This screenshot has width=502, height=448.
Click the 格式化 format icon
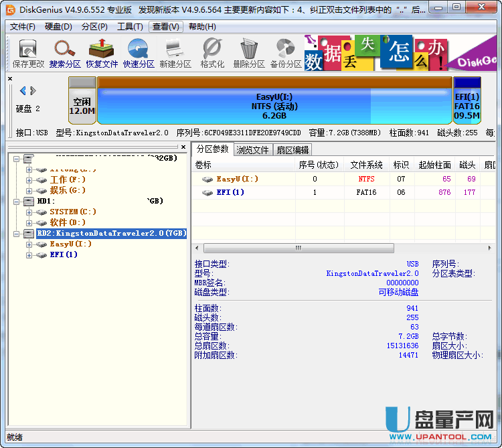pos(212,54)
